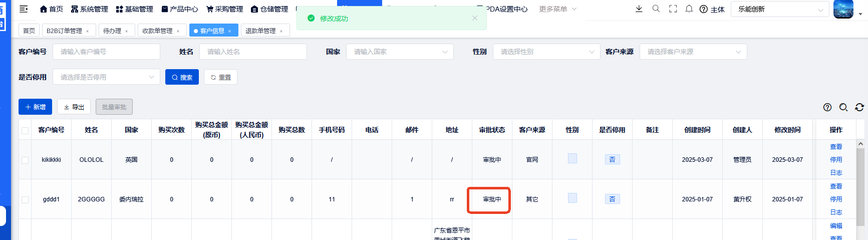Select the checkbox for row kikikkki

[x=25, y=160]
